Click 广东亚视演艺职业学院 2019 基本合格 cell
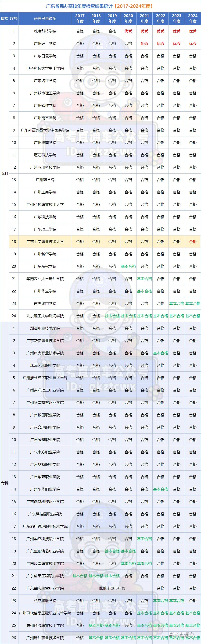 (112, 551)
